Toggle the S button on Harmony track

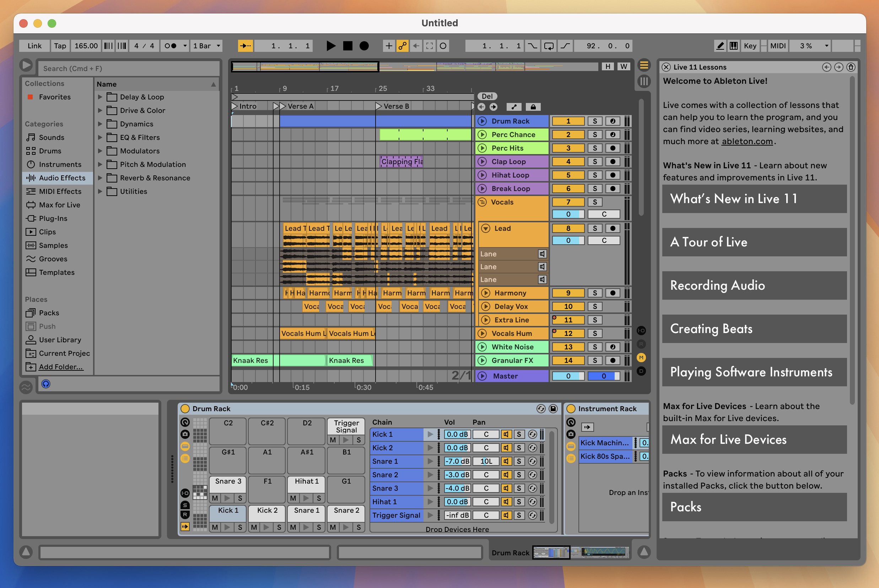594,292
